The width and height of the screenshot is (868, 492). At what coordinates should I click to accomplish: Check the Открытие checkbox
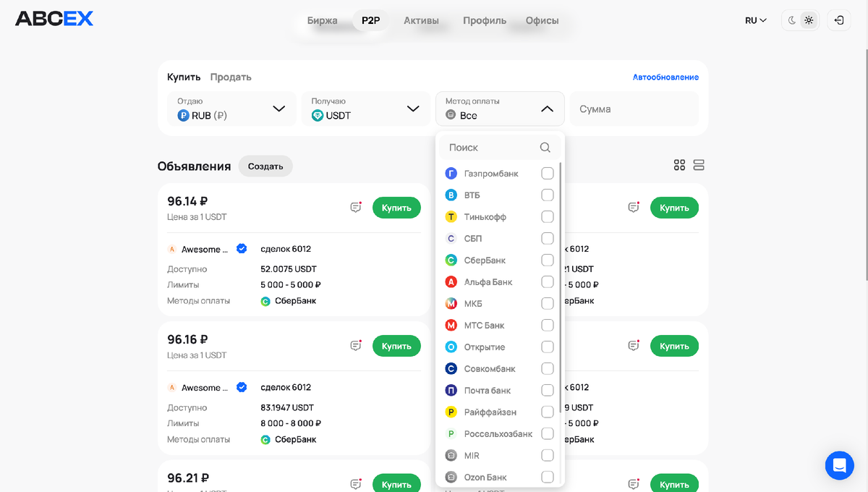[x=548, y=347]
